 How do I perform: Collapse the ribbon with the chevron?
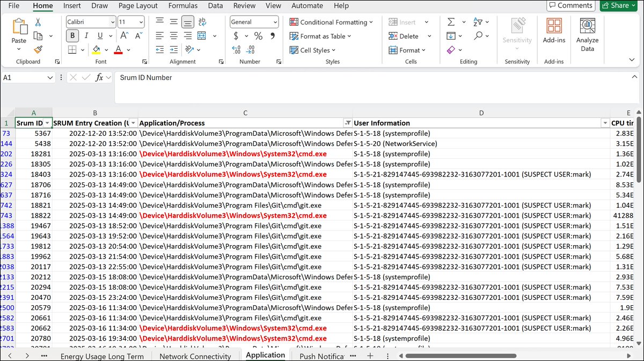[x=632, y=60]
